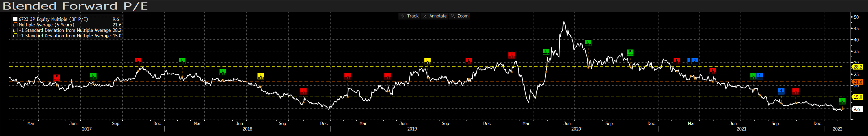Click the 2017 year label on time axis
868x136 pixels.
pyautogui.click(x=87, y=129)
